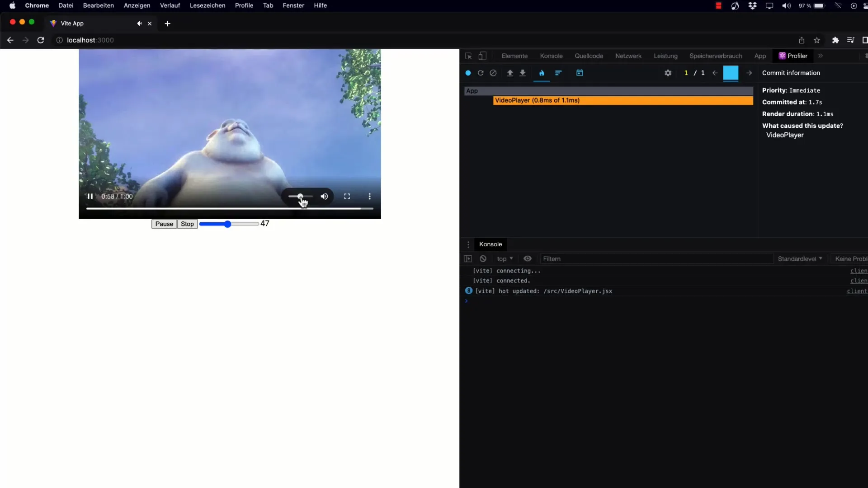This screenshot has height=488, width=868.
Task: Activate the element inspector picker icon
Action: tap(468, 56)
